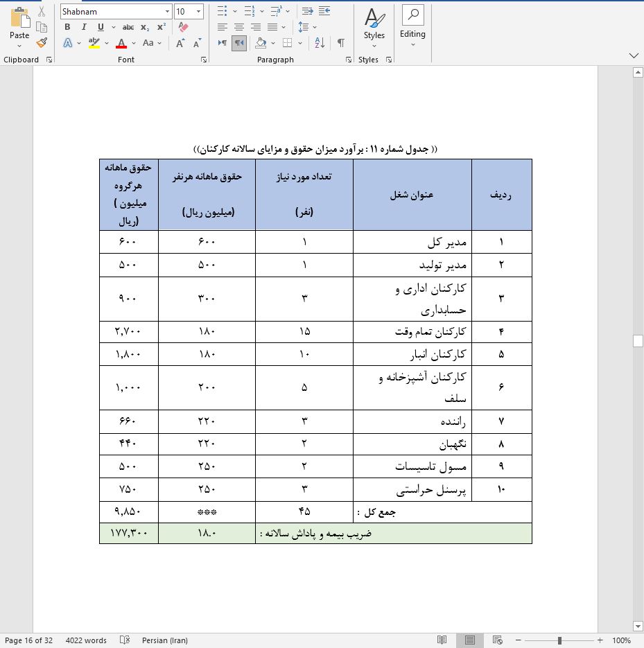Zoom in plus button

[x=600, y=640]
